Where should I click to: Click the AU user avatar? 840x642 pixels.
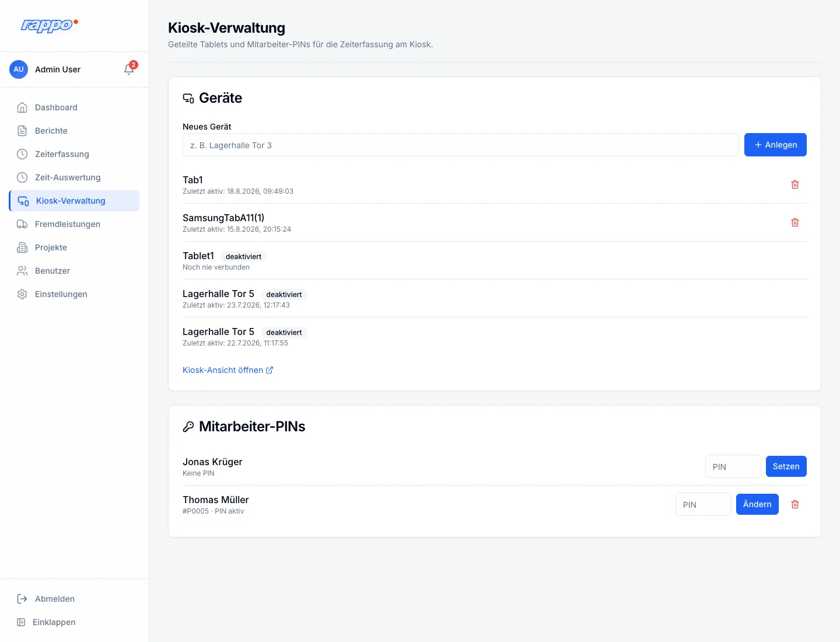tap(19, 69)
